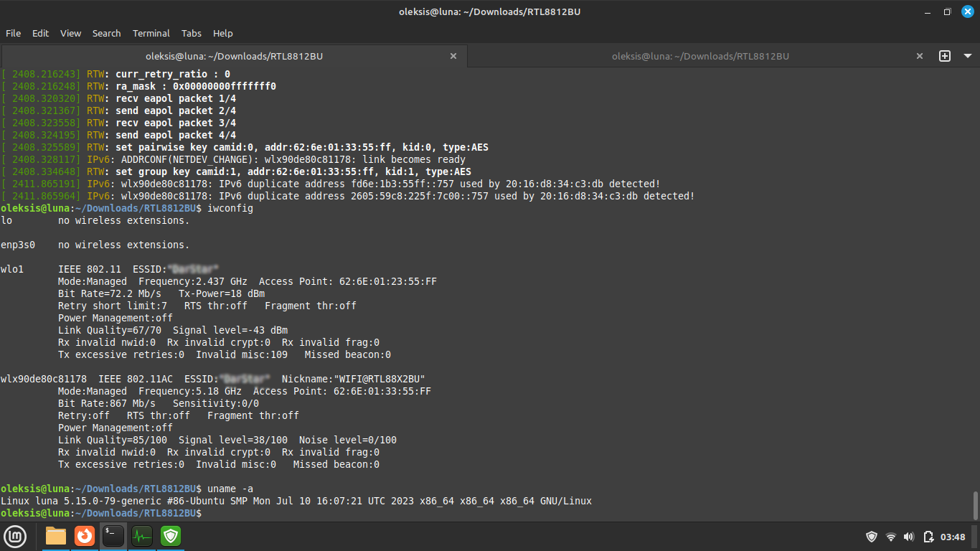The height and width of the screenshot is (551, 980).
Task: Click the shield icon in the system tray
Action: point(871,536)
